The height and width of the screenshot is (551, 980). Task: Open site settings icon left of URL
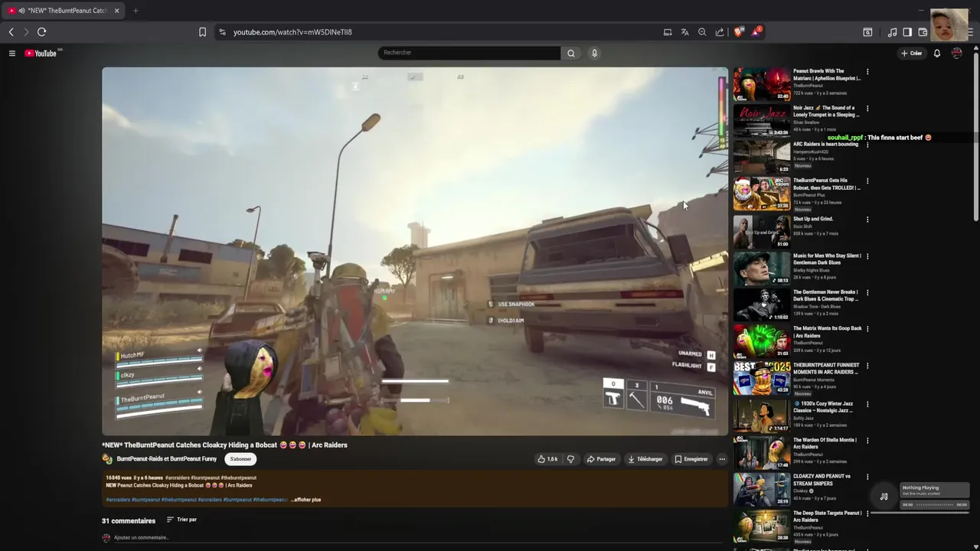(222, 32)
